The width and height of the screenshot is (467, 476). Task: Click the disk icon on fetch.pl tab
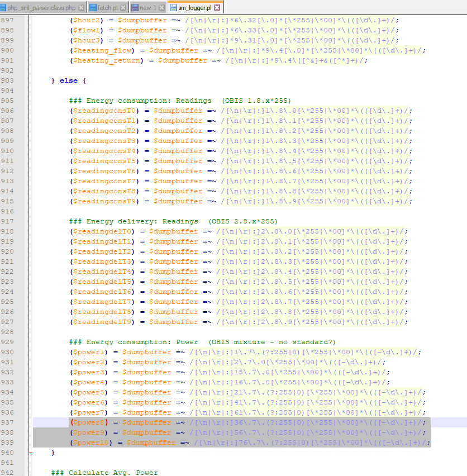pyautogui.click(x=92, y=8)
